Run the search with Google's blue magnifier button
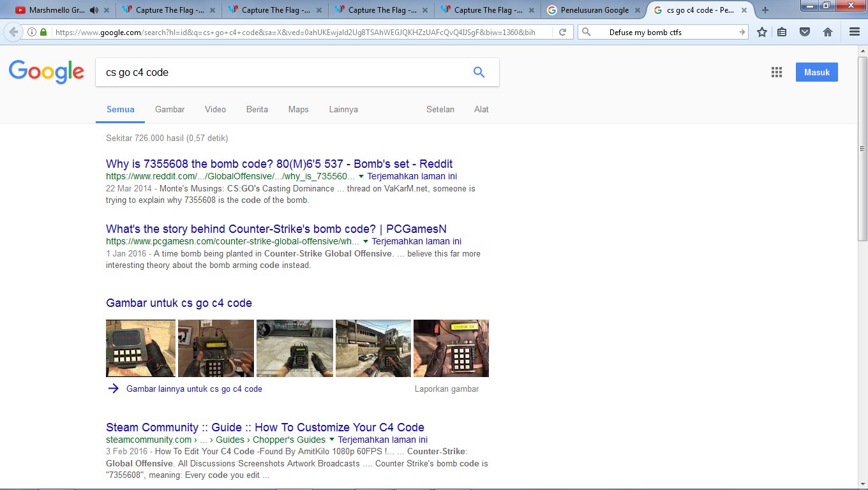868x490 pixels. [479, 72]
